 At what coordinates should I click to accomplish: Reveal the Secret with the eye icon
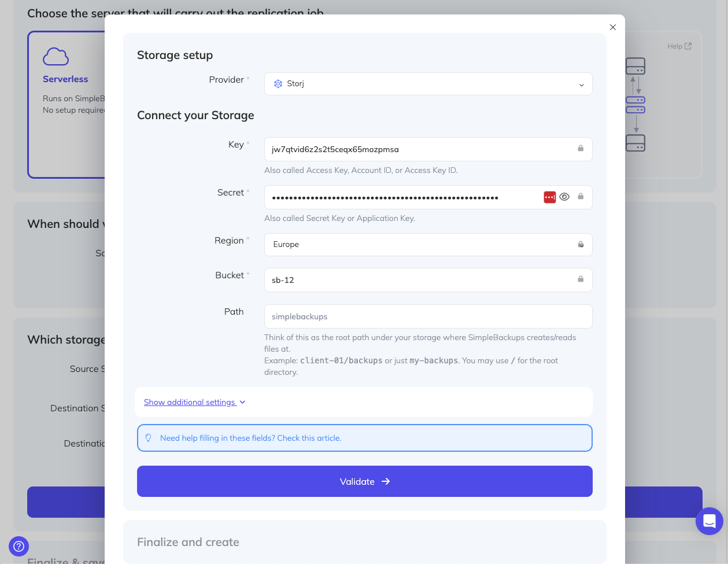[x=564, y=197]
